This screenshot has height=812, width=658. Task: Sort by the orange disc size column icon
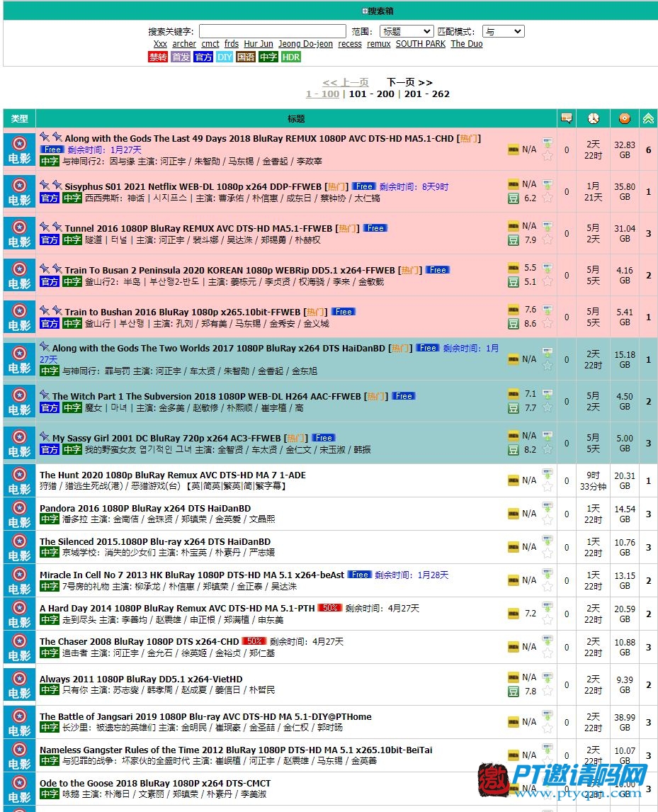pyautogui.click(x=624, y=118)
